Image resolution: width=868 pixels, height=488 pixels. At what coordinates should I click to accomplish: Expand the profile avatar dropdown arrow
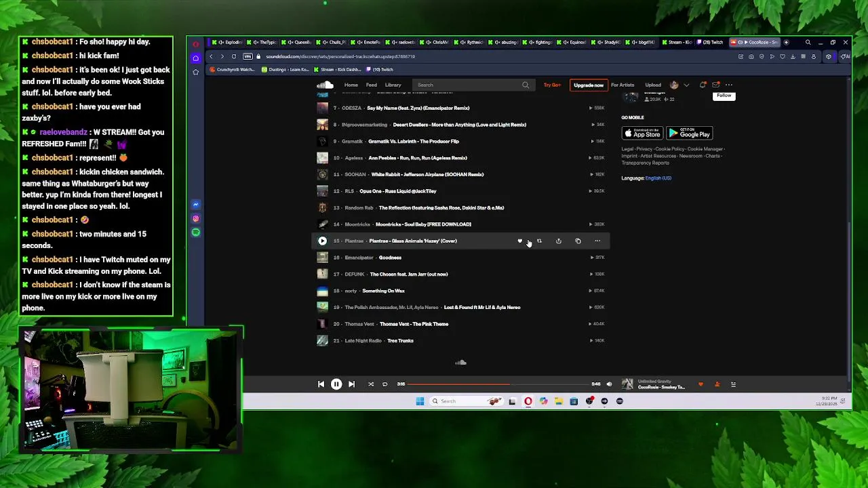[x=686, y=85]
